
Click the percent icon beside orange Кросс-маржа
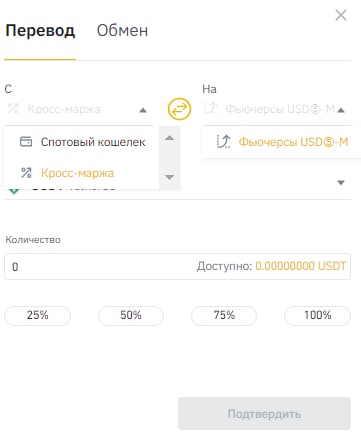[26, 173]
